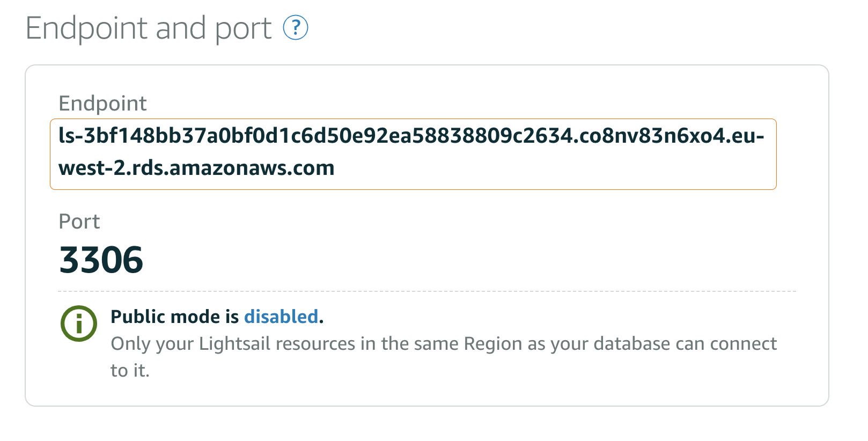Screen dimensions: 868x441
Task: Click the green info circle icon
Action: (79, 324)
